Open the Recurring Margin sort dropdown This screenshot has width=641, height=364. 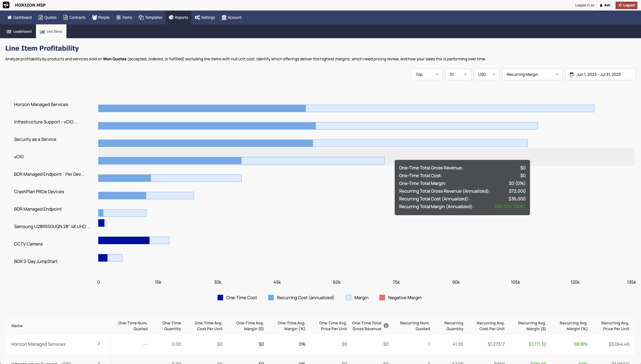532,74
